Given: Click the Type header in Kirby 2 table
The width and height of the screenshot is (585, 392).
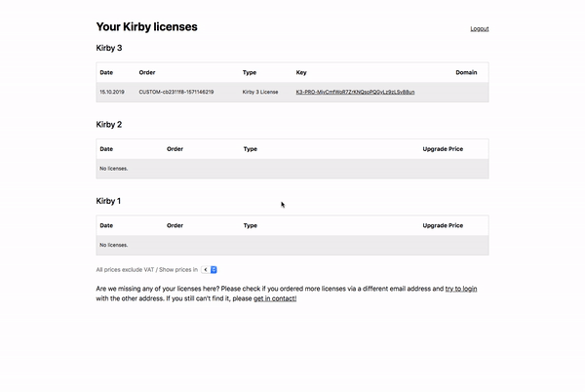Looking at the screenshot, I should coord(251,149).
